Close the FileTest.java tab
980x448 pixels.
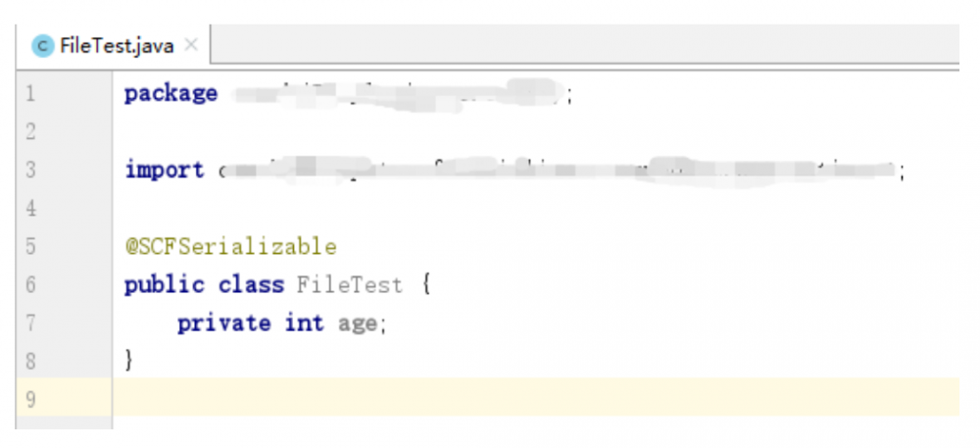[191, 45]
